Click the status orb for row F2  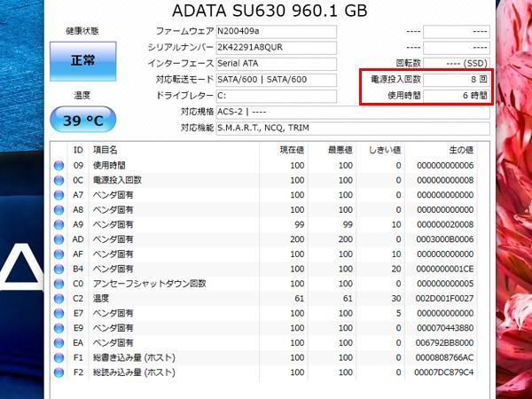pyautogui.click(x=59, y=372)
